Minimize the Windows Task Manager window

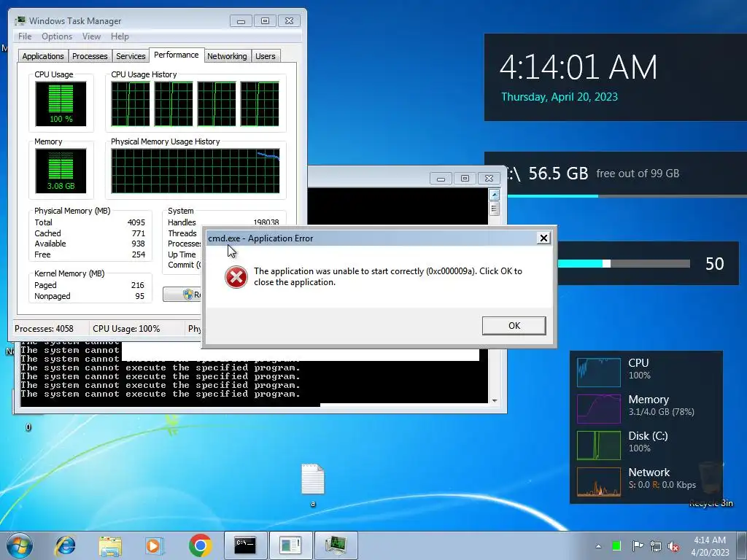(241, 21)
